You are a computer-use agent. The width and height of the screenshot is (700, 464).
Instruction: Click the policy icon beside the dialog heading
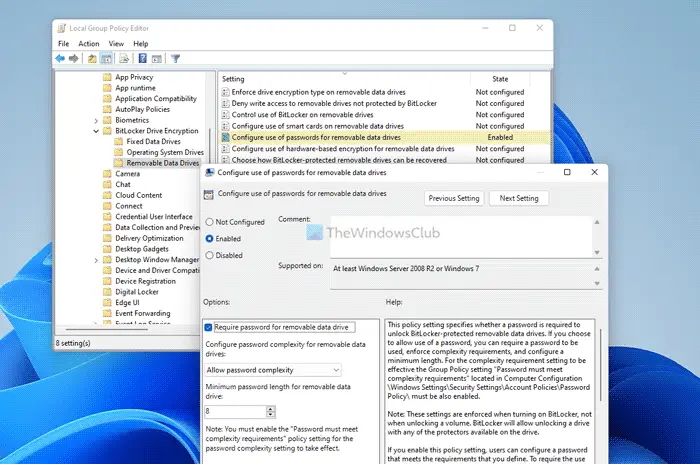coord(208,194)
